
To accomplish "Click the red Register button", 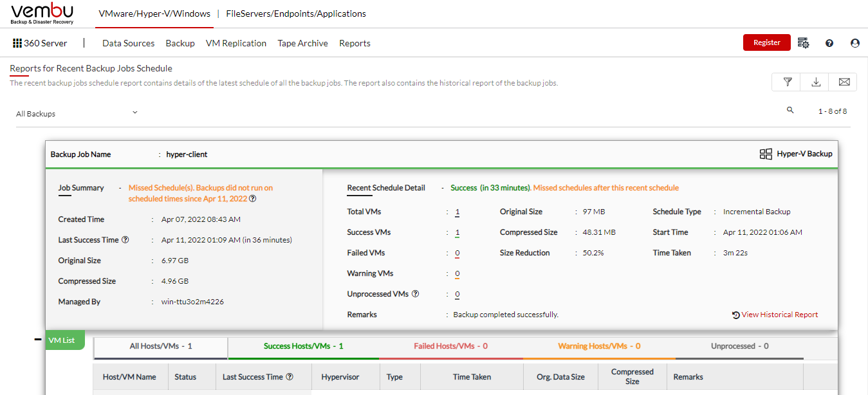I will [767, 42].
